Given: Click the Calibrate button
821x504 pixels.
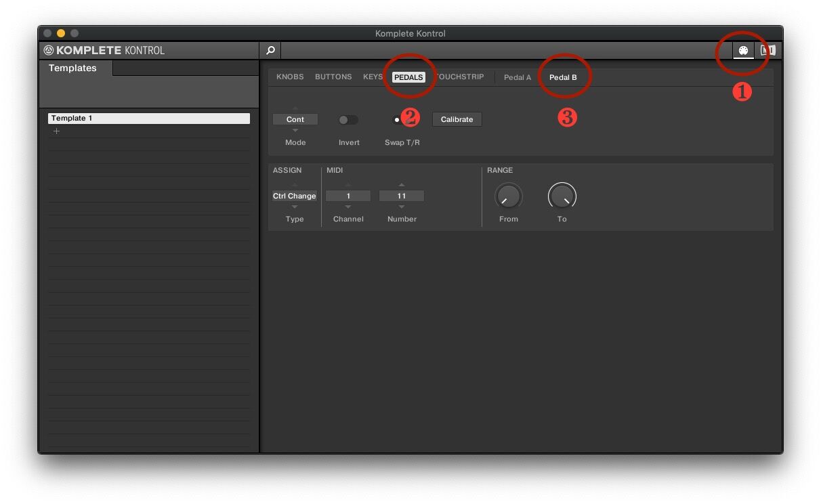Looking at the screenshot, I should (457, 119).
